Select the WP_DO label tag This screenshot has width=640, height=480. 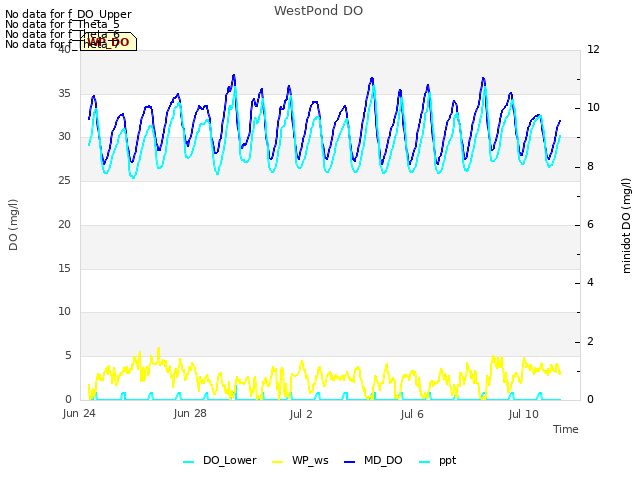pyautogui.click(x=108, y=42)
